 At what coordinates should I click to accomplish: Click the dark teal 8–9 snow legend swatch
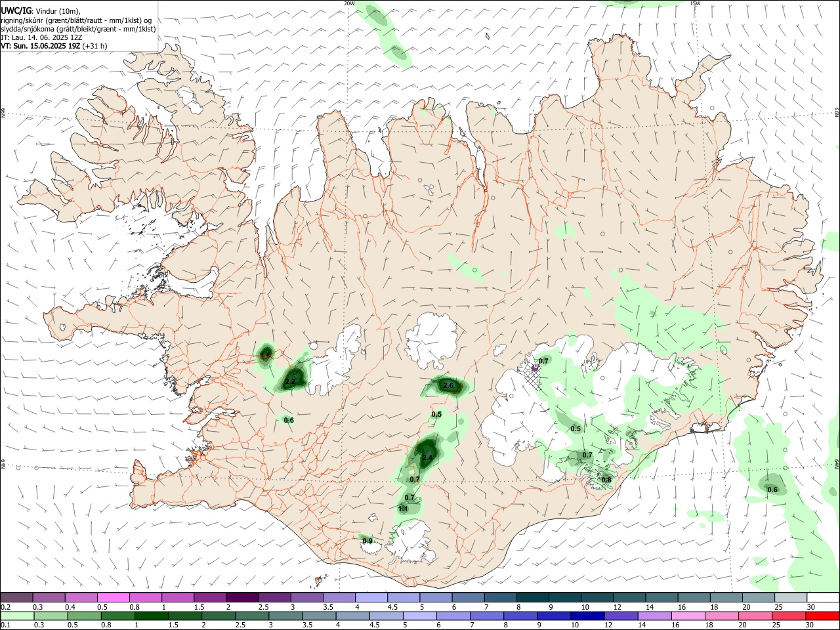[532, 597]
